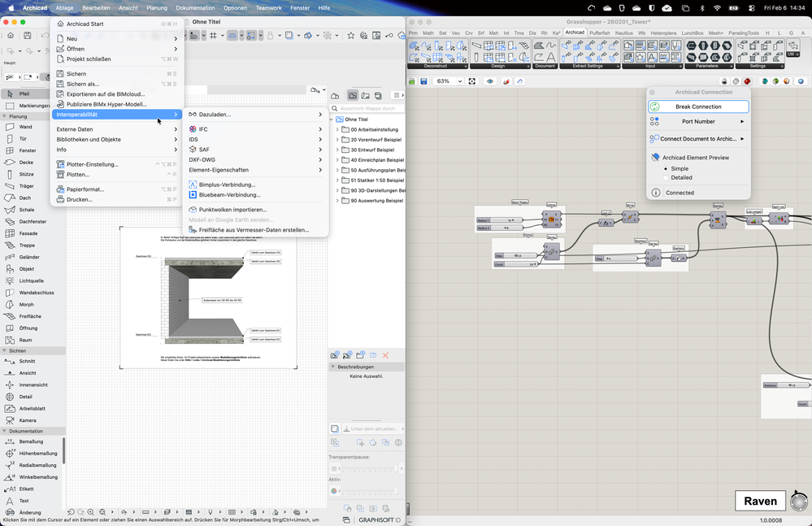
Task: Select the Kamera tool in Archicad toolbox
Action: click(28, 420)
